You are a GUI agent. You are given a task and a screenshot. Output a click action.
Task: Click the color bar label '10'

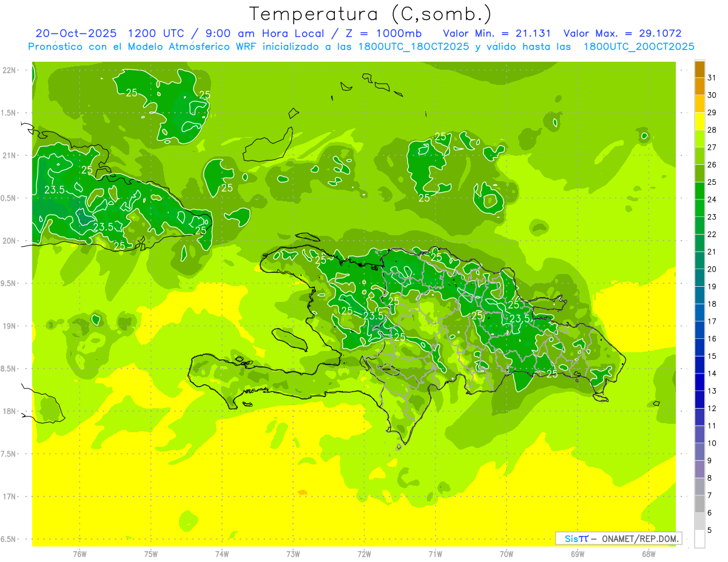click(x=712, y=443)
